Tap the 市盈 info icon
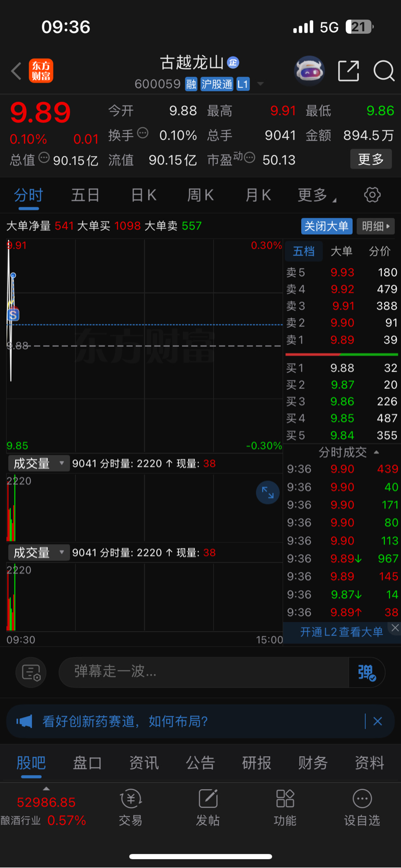The width and height of the screenshot is (401, 868). coord(250,157)
